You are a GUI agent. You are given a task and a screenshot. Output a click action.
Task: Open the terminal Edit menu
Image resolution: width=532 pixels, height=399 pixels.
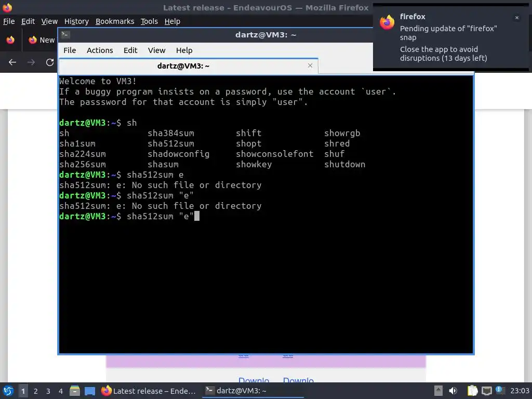[130, 50]
